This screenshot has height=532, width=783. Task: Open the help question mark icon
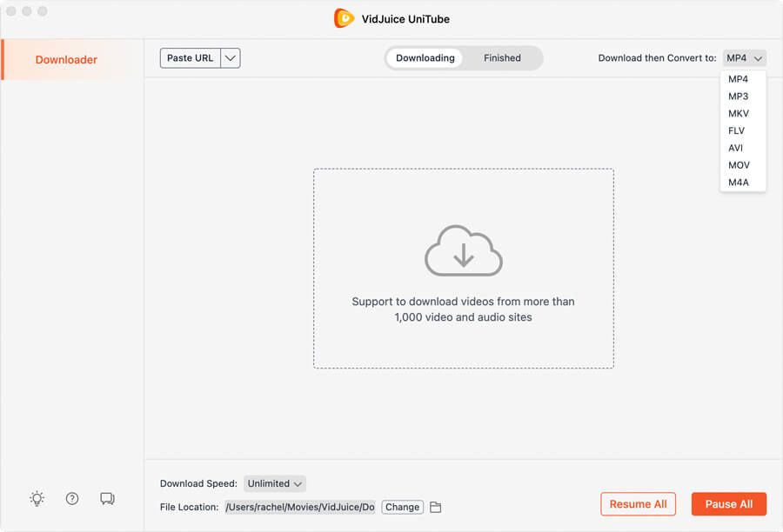pos(72,499)
